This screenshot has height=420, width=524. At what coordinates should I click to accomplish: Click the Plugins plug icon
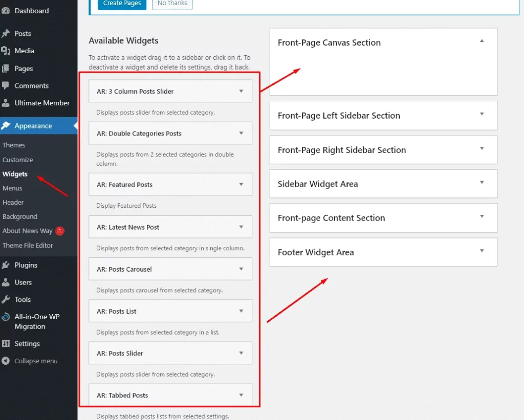point(6,265)
